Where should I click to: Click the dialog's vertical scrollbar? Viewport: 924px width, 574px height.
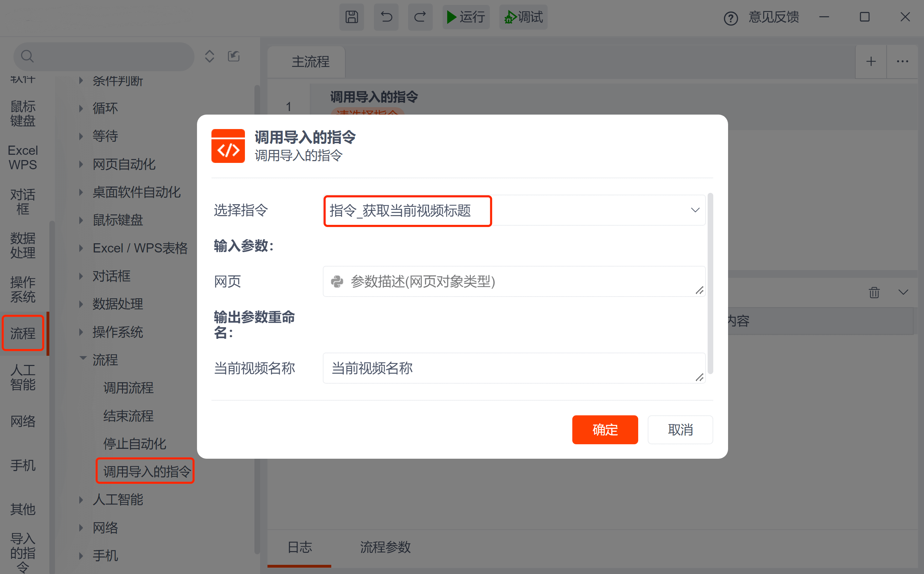710,283
